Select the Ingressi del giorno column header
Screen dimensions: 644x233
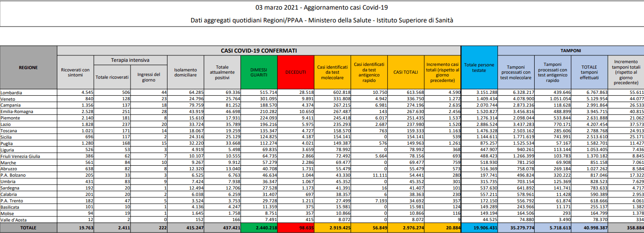[x=149, y=77]
